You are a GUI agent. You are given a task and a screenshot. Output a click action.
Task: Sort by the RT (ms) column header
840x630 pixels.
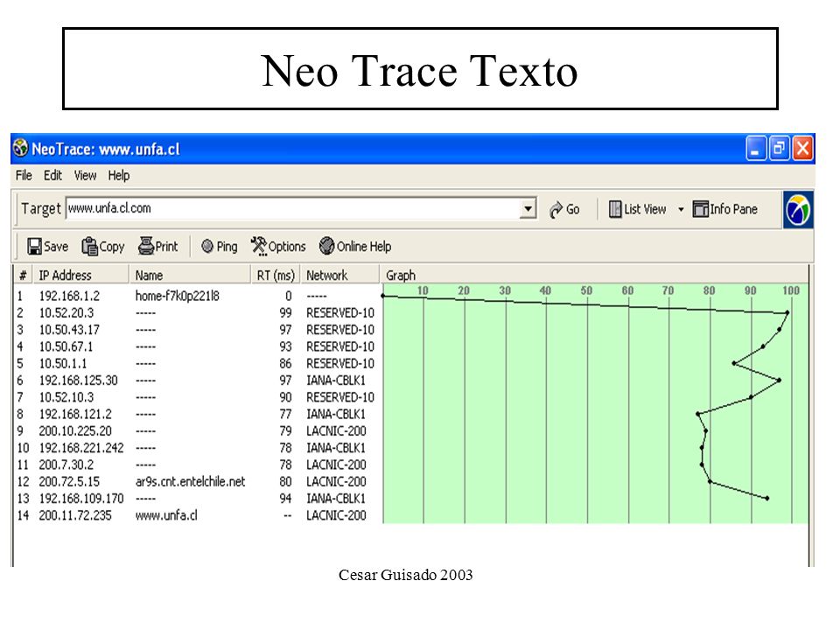point(276,276)
